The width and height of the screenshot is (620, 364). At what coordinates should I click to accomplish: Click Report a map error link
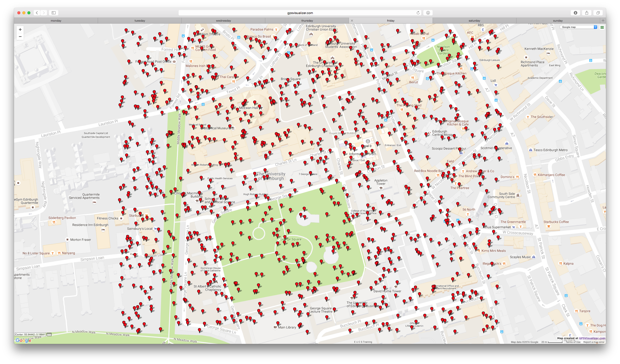(x=594, y=342)
